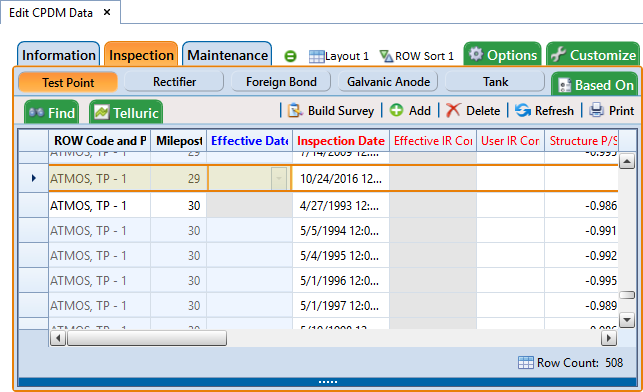Click the vertical scrollbar up arrow

(627, 162)
